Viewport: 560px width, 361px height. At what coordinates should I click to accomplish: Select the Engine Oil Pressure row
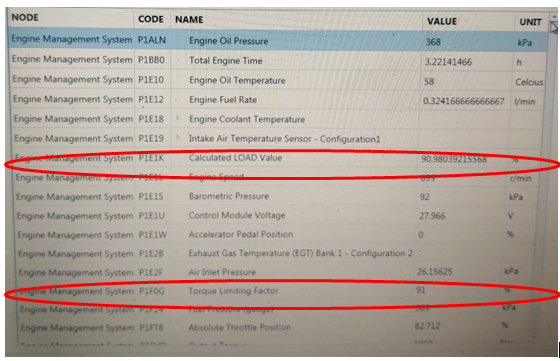(278, 41)
